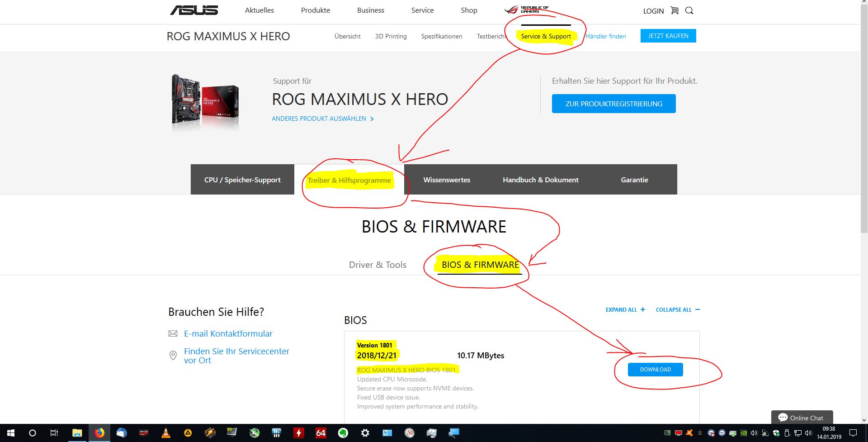Open Spezifikationen for the product

click(442, 36)
